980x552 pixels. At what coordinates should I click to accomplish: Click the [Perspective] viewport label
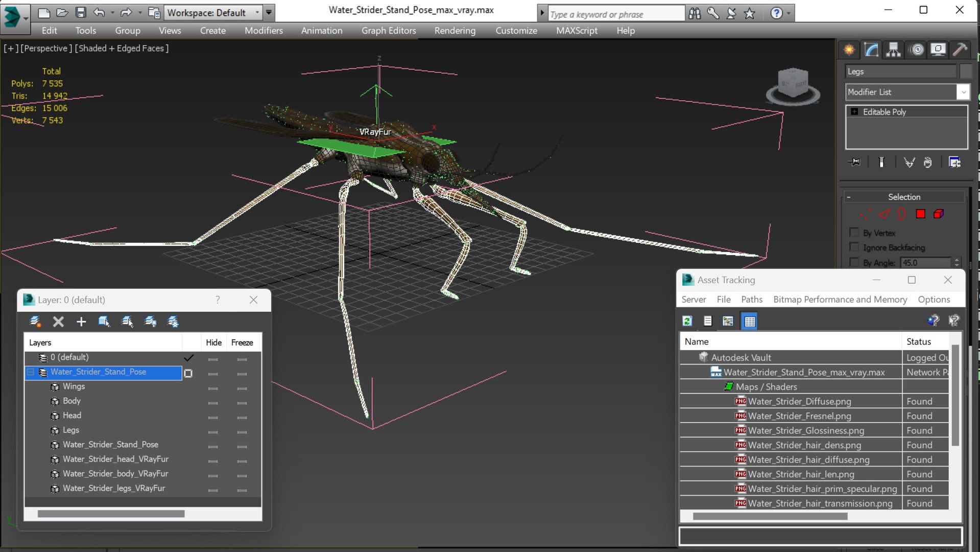coord(46,49)
